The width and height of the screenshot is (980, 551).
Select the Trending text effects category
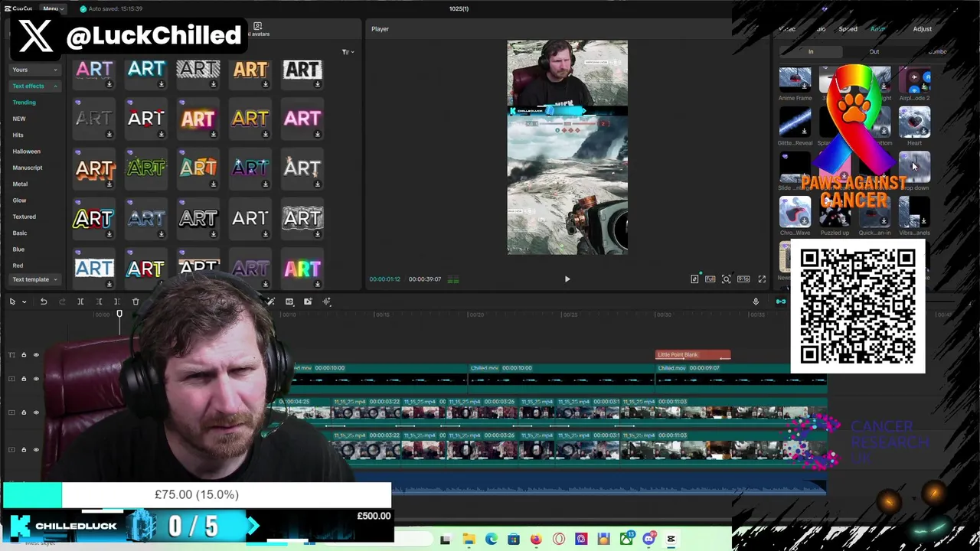pos(24,103)
